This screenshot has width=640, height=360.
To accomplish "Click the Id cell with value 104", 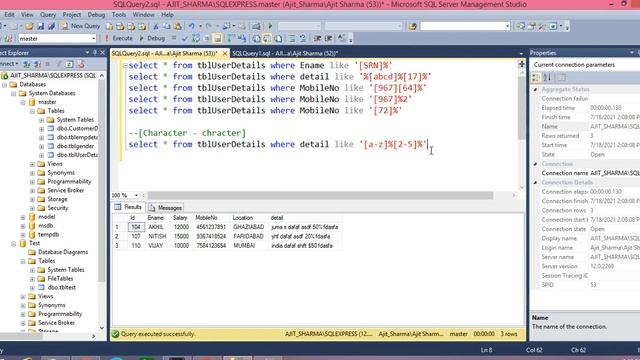I will coord(136,227).
